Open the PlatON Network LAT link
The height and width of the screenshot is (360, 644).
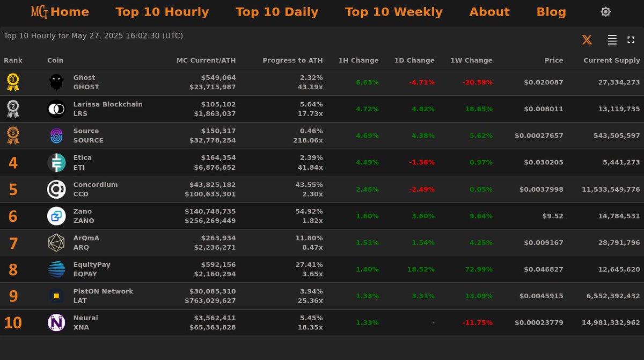(x=104, y=296)
